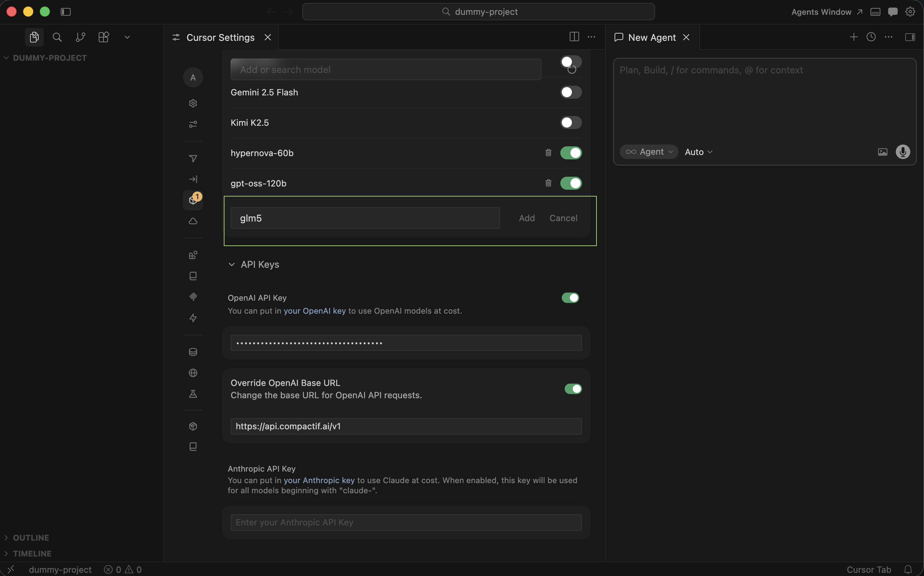Delete the hypernova-60b model
Screen dimensions: 924x576
tap(548, 153)
